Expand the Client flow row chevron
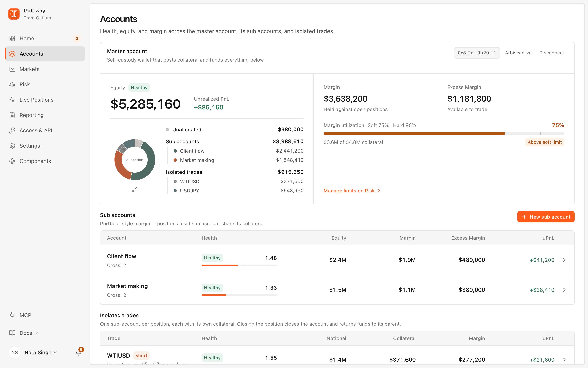588x368 pixels. click(564, 260)
